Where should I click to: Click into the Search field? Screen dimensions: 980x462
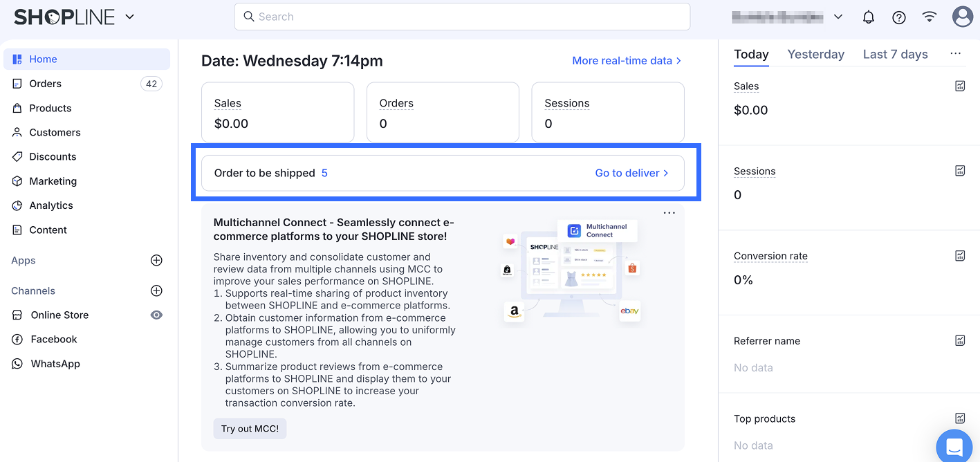pos(462,17)
